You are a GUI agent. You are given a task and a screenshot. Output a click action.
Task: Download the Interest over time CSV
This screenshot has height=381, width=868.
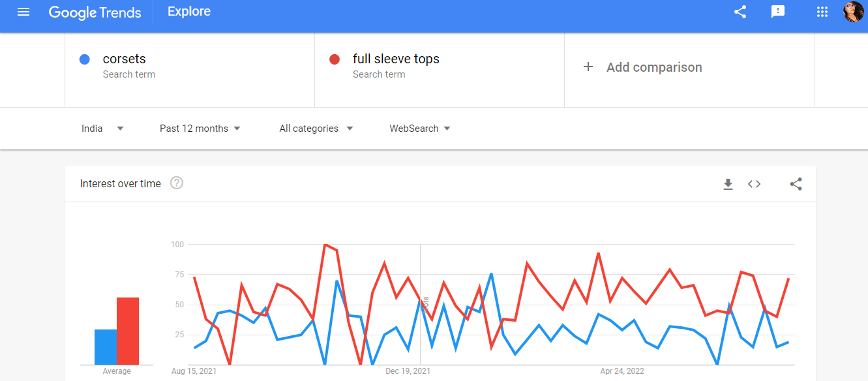728,185
